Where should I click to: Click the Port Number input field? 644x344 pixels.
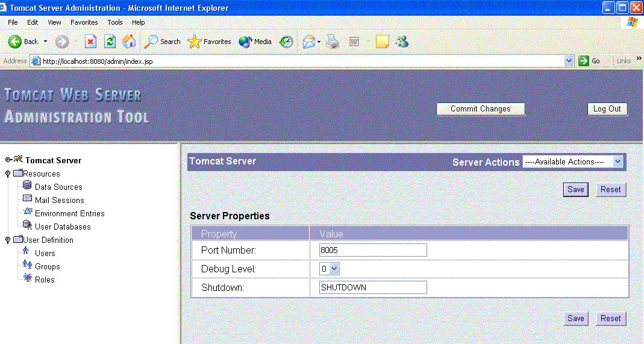[373, 250]
